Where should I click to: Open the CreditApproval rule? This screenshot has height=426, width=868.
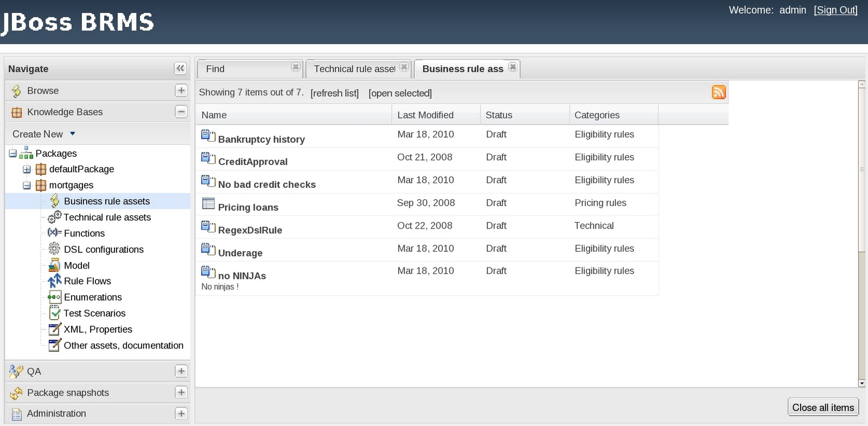click(253, 162)
